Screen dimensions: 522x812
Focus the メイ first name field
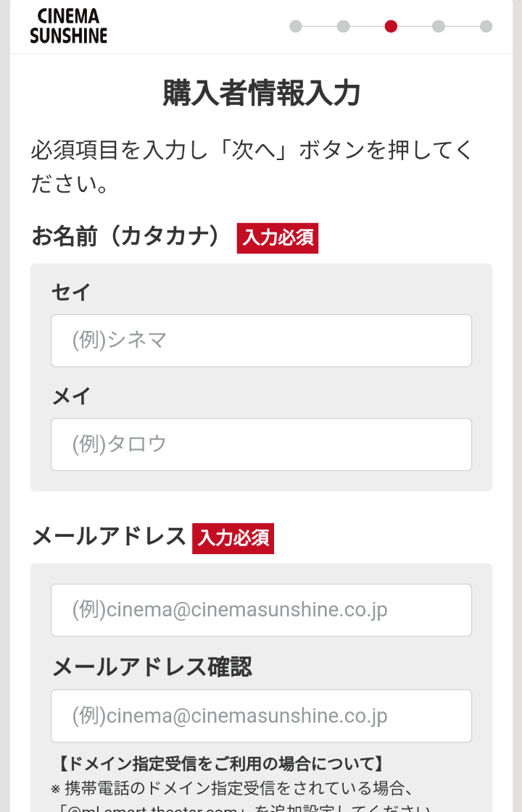point(261,444)
